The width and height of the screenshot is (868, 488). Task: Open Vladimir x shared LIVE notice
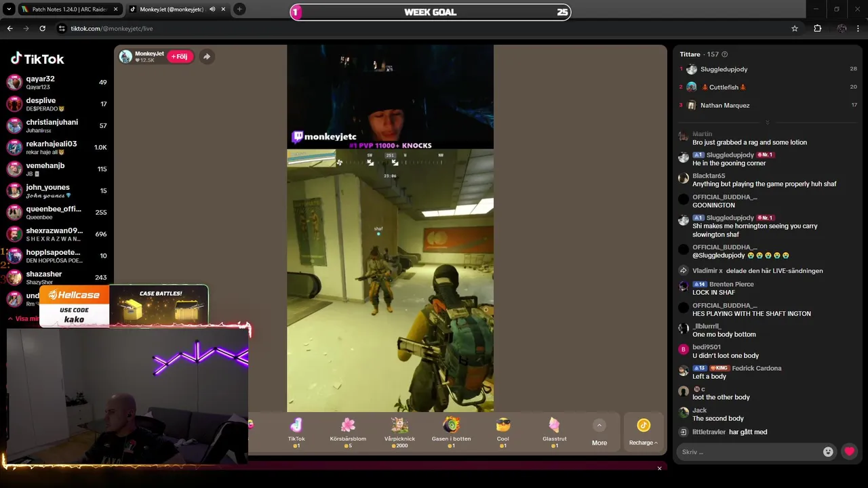pos(751,270)
